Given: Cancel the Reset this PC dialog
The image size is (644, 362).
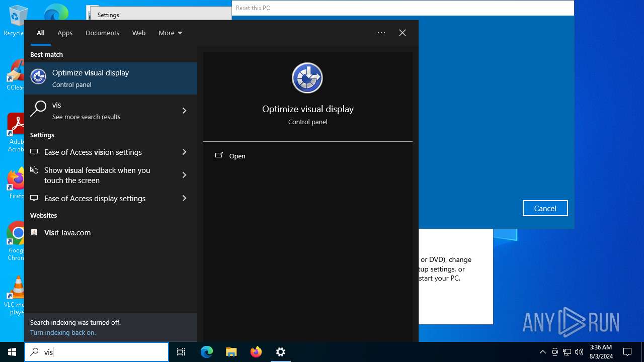Looking at the screenshot, I should coord(545,208).
